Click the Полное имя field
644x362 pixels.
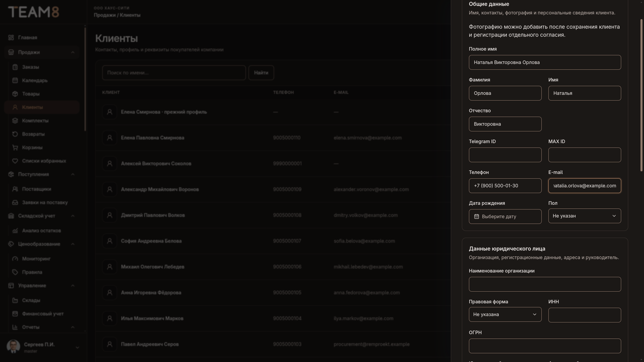click(x=545, y=63)
